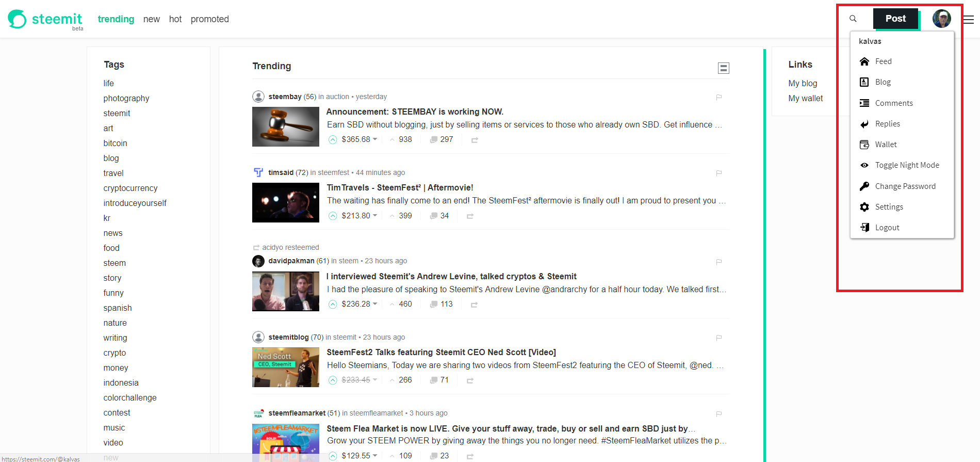980x462 pixels.
Task: Expand the $129.55 payout dropdown
Action: pyautogui.click(x=375, y=456)
